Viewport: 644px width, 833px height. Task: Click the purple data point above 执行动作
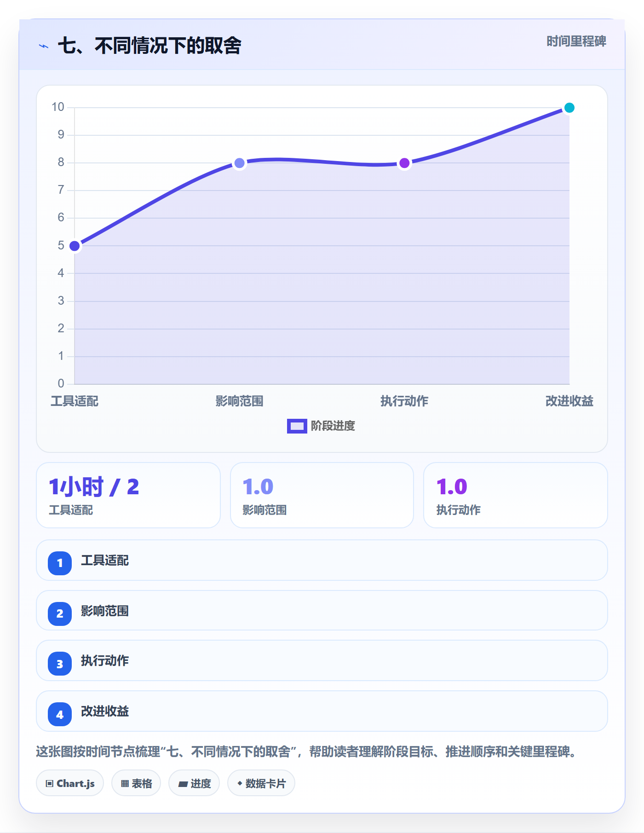coord(404,163)
